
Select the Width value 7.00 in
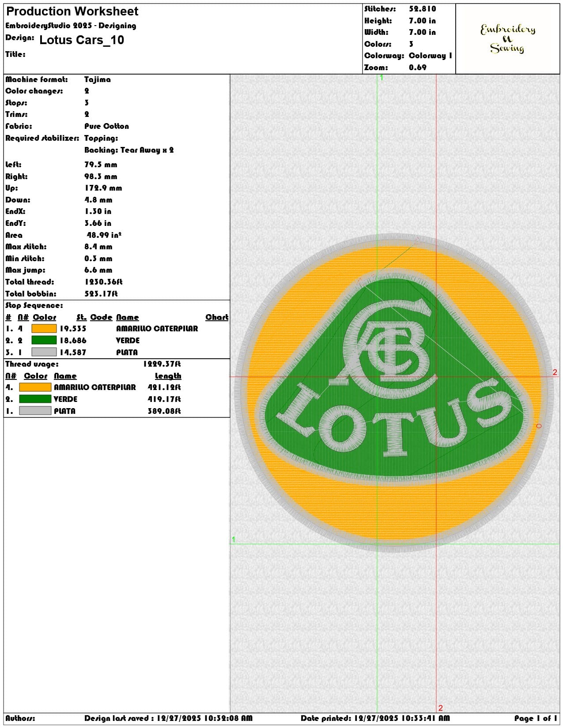pyautogui.click(x=422, y=32)
